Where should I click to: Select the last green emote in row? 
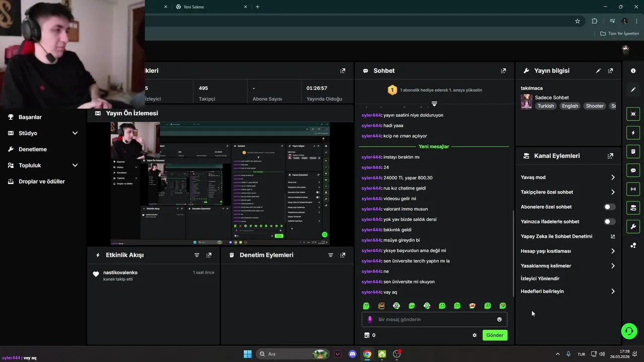click(503, 306)
